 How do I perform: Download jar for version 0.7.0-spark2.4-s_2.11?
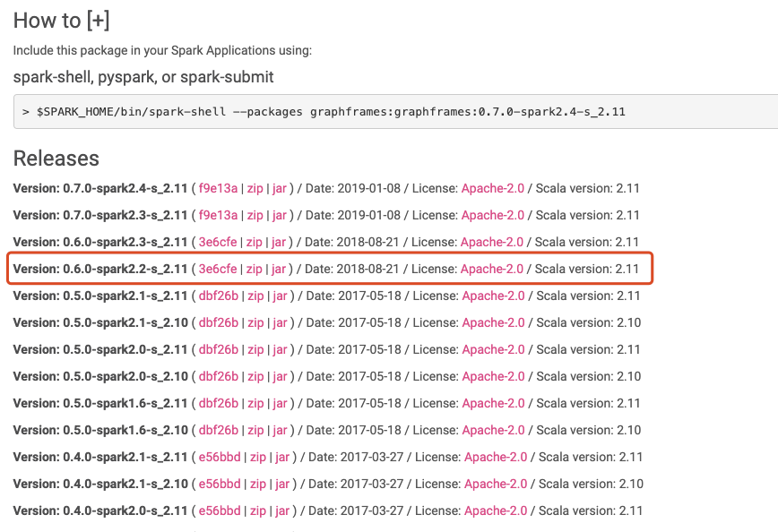click(280, 188)
